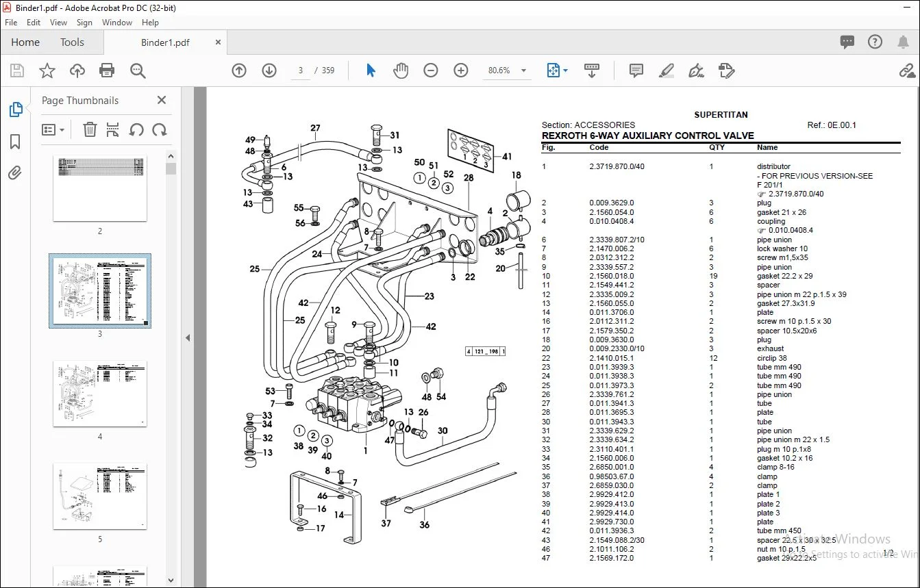Image resolution: width=920 pixels, height=588 pixels.
Task: Enable scrolling mode in the toolbar
Action: coord(592,71)
